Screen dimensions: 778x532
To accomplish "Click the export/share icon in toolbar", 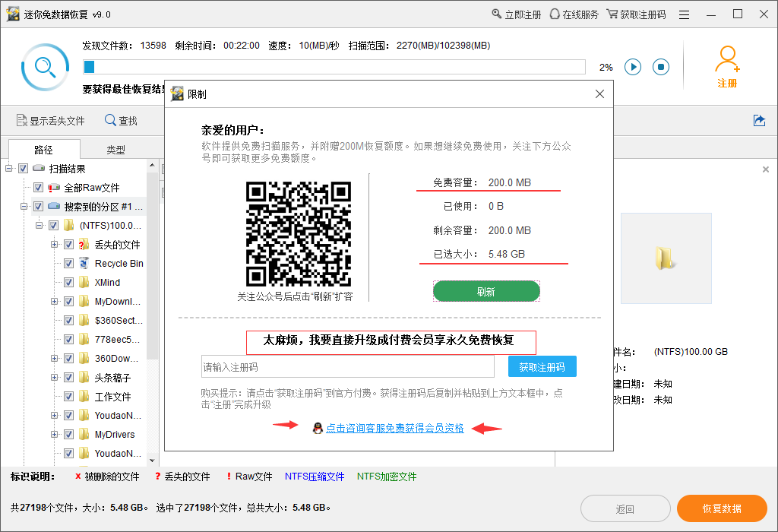I will click(x=759, y=120).
